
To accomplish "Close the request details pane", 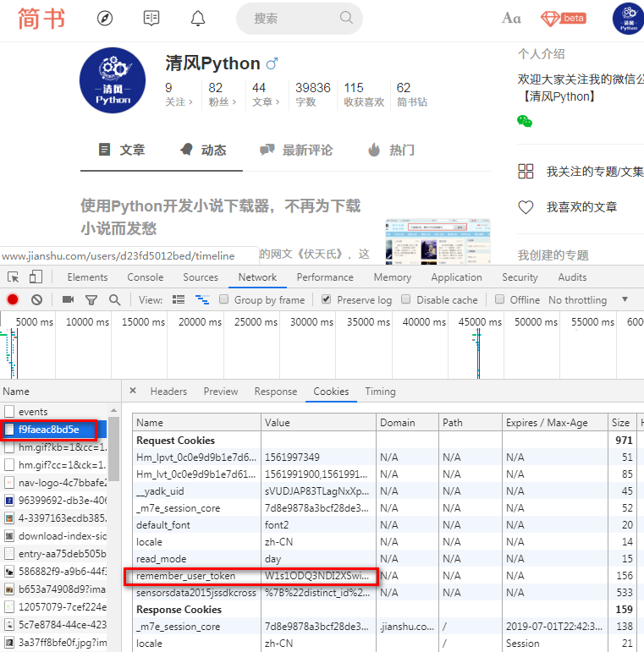I will click(133, 391).
